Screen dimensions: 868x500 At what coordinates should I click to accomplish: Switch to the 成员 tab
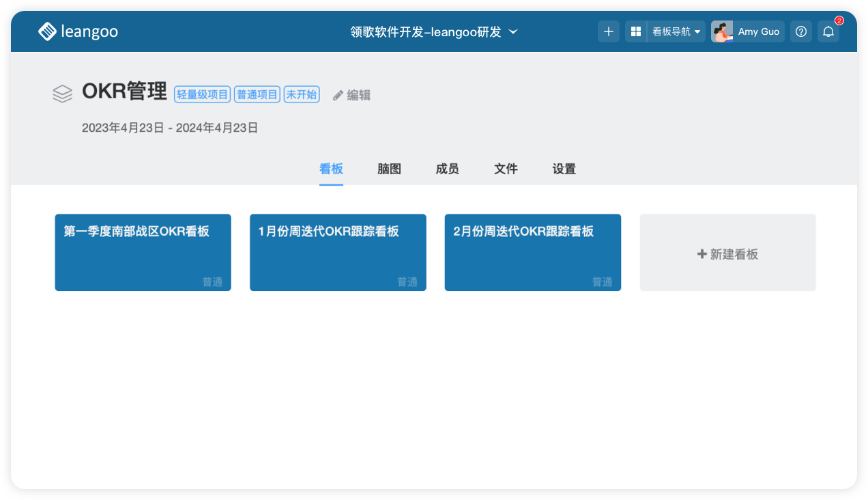coord(447,169)
